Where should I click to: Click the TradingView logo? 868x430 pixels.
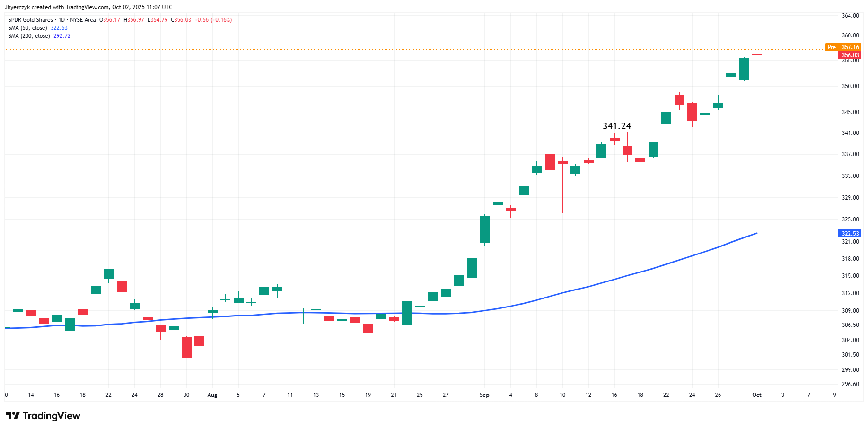43,416
